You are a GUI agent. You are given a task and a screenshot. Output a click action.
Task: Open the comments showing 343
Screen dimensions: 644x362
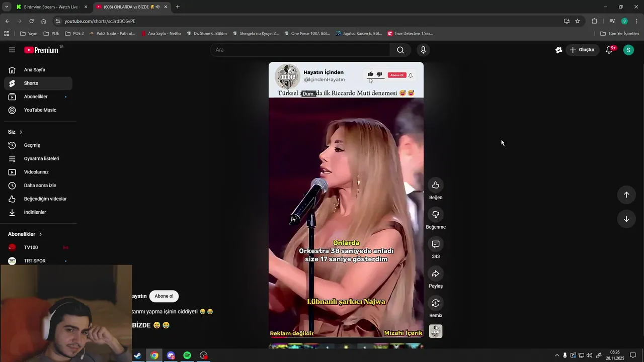(x=436, y=244)
